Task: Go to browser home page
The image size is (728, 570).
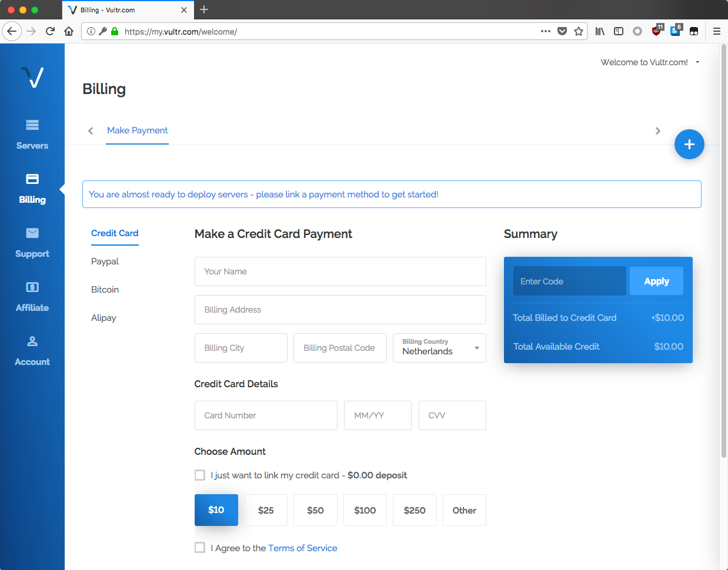Action: click(x=69, y=31)
